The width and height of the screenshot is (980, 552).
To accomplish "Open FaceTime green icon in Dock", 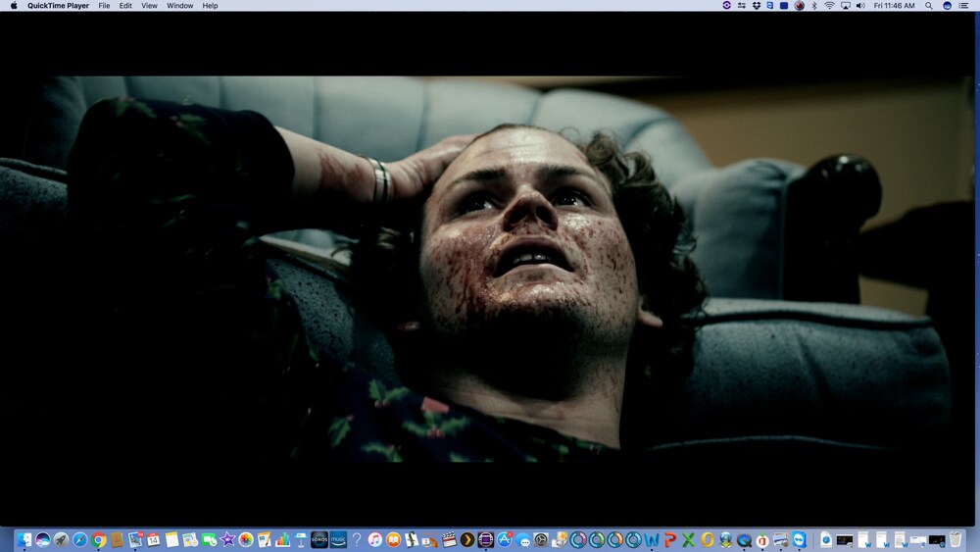I will [209, 539].
